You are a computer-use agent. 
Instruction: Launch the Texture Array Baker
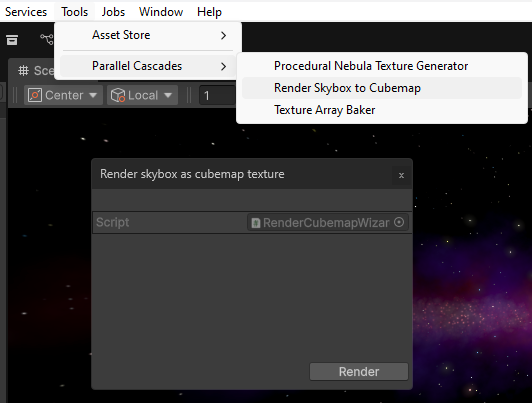(382, 110)
